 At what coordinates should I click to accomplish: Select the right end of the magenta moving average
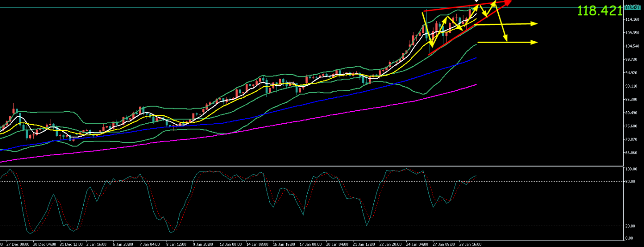pyautogui.click(x=476, y=85)
